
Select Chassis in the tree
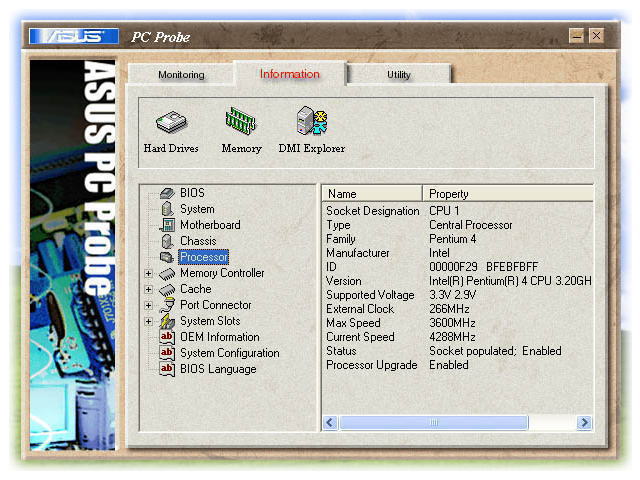pyautogui.click(x=198, y=241)
